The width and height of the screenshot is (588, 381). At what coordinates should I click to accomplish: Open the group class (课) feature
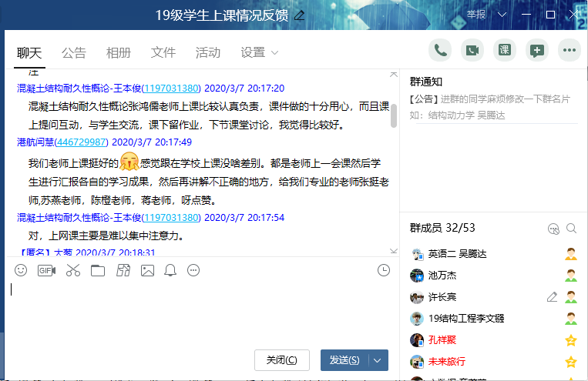[505, 51]
